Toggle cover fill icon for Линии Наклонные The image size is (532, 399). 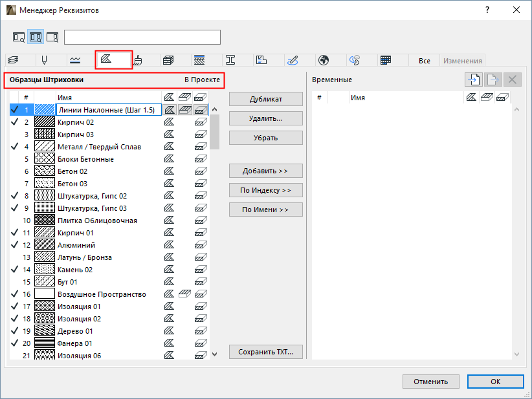tap(185, 110)
